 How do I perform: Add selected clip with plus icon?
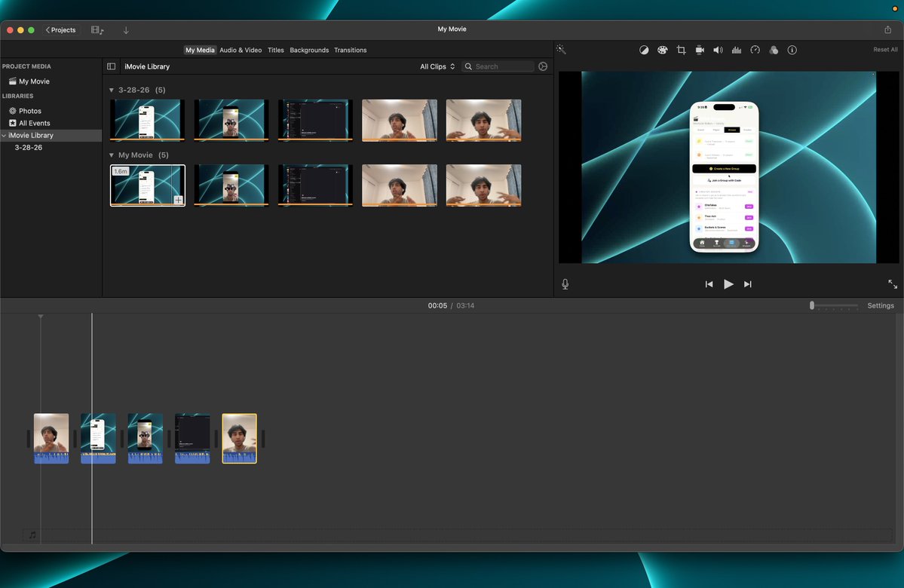click(x=179, y=200)
